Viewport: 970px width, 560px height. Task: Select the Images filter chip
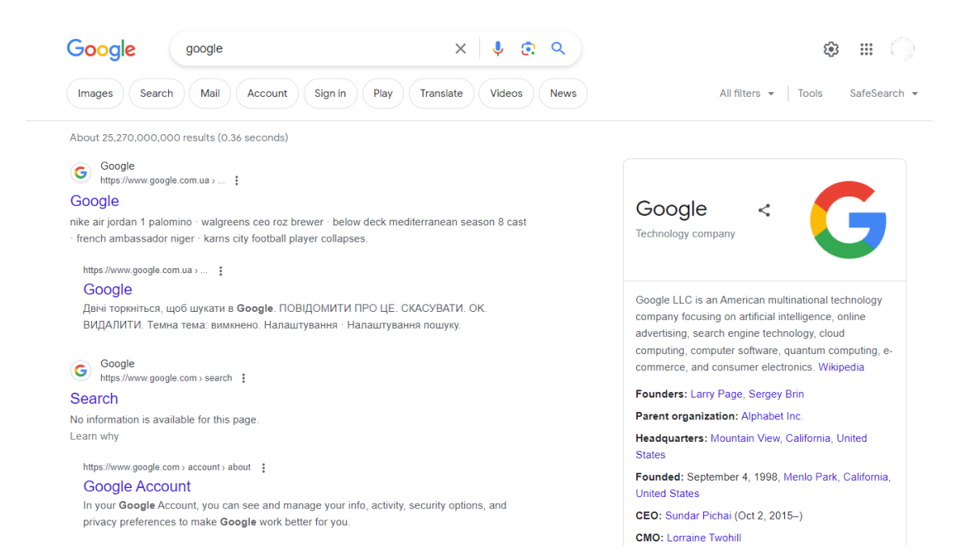coord(95,93)
